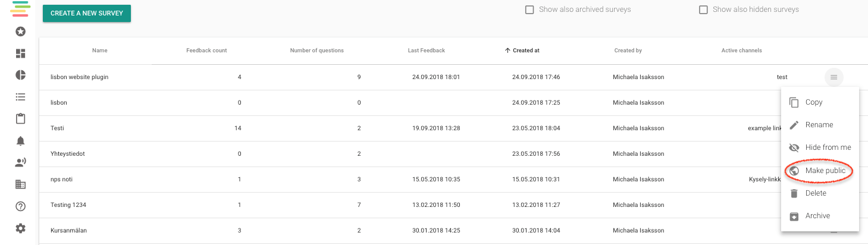Click the pencil rename icon in menu

coord(794,125)
